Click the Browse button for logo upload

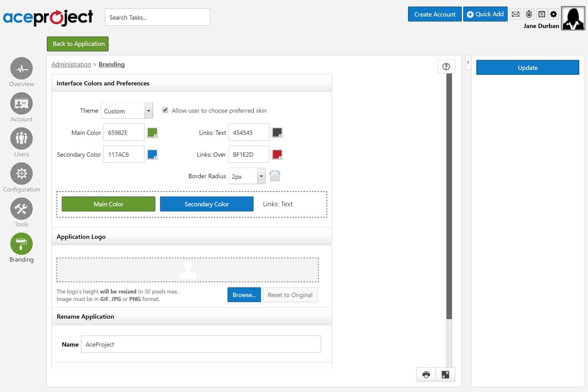click(244, 295)
